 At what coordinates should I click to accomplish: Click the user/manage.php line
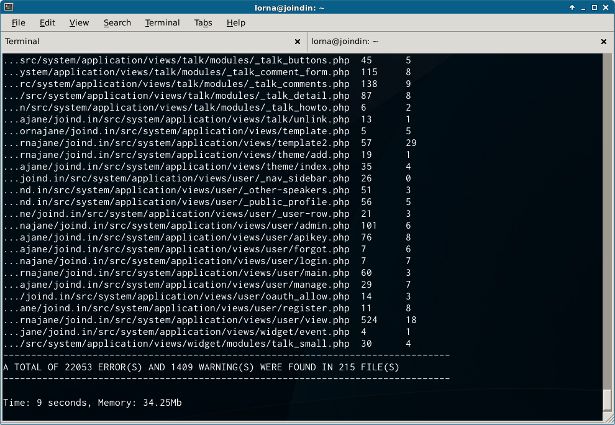pos(207,285)
